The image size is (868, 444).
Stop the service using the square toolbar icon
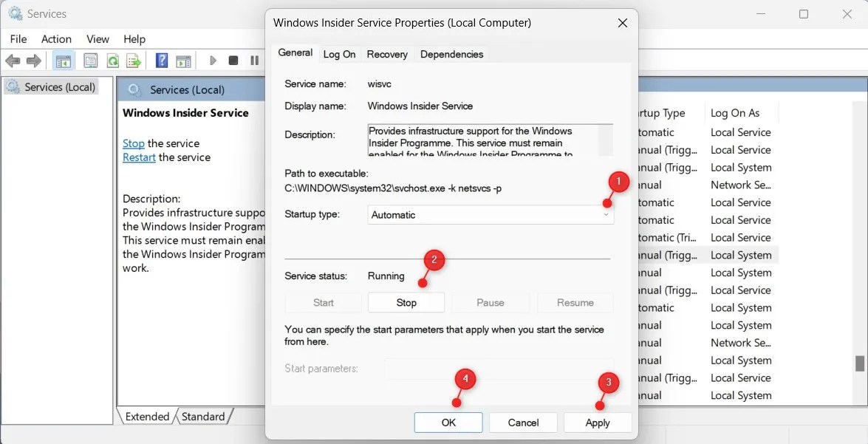coord(233,61)
